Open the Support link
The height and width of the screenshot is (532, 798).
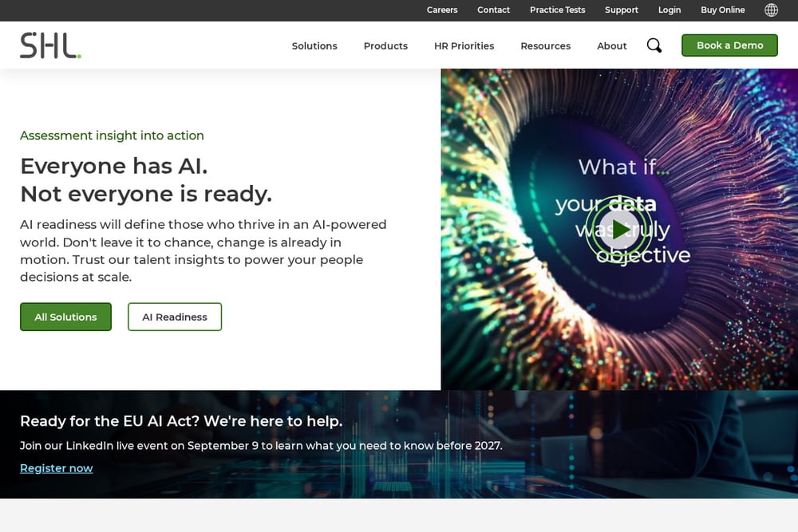622,10
